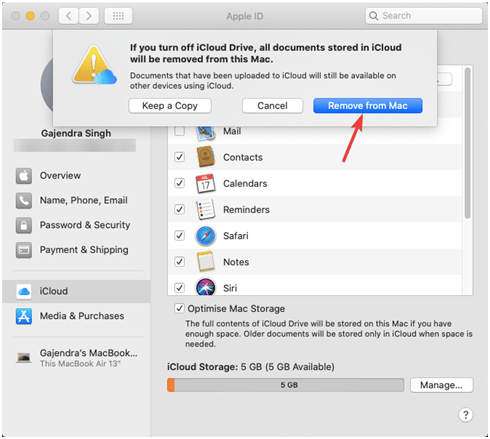
Task: Toggle Optimise Mac Storage checkbox
Action: tap(179, 308)
